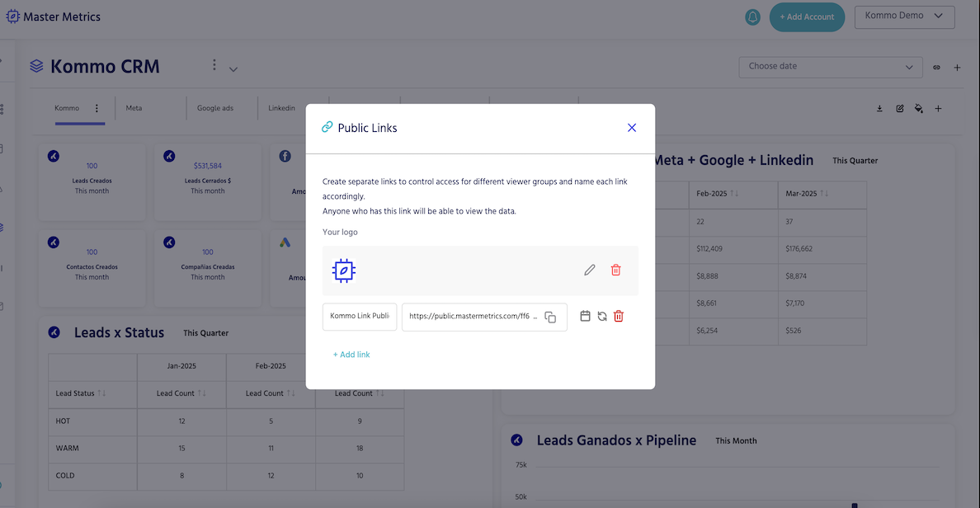This screenshot has height=508, width=980.
Task: Open the three-dot menu on Kommo tab
Action: (97, 108)
